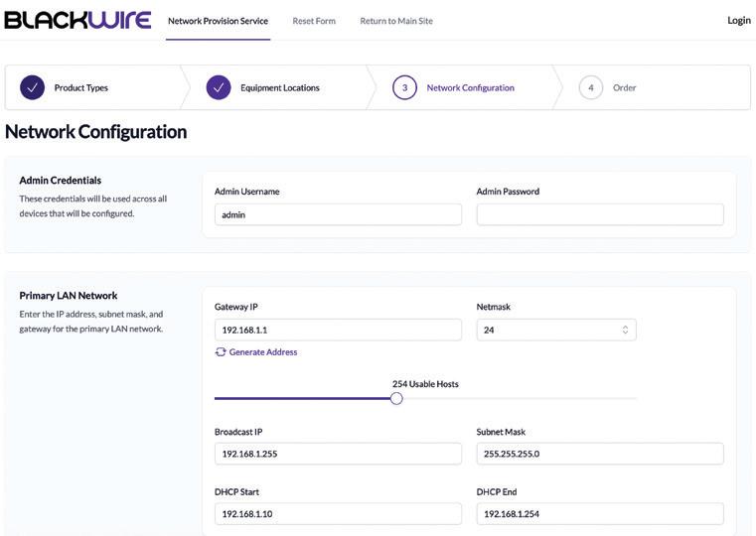Screen dimensions: 756x536
Task: Focus the Admin Username field
Action: pos(338,214)
